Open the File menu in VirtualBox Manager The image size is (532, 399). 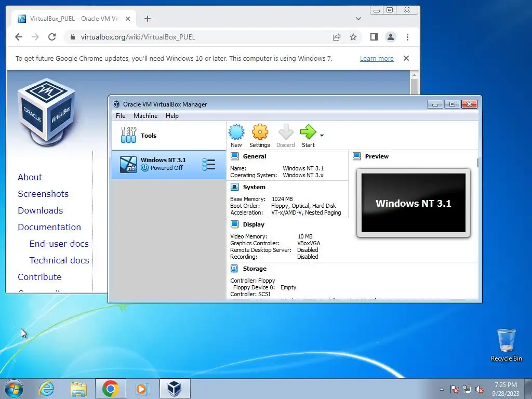[x=121, y=116]
